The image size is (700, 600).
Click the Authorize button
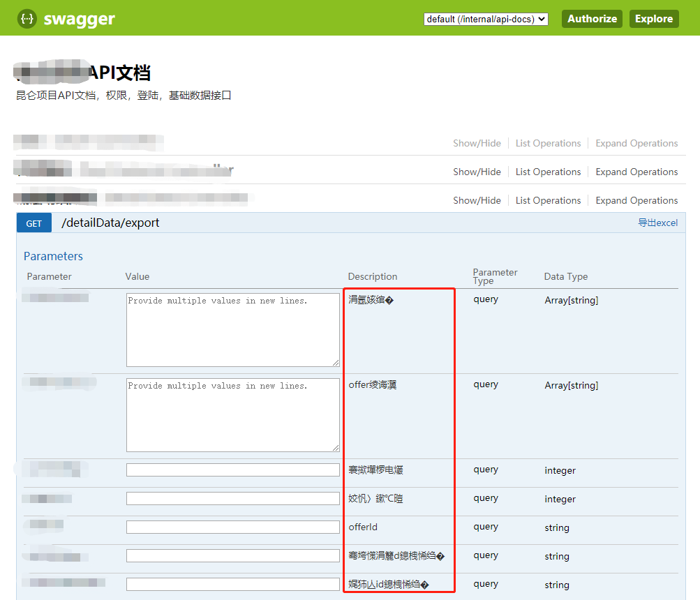(592, 19)
